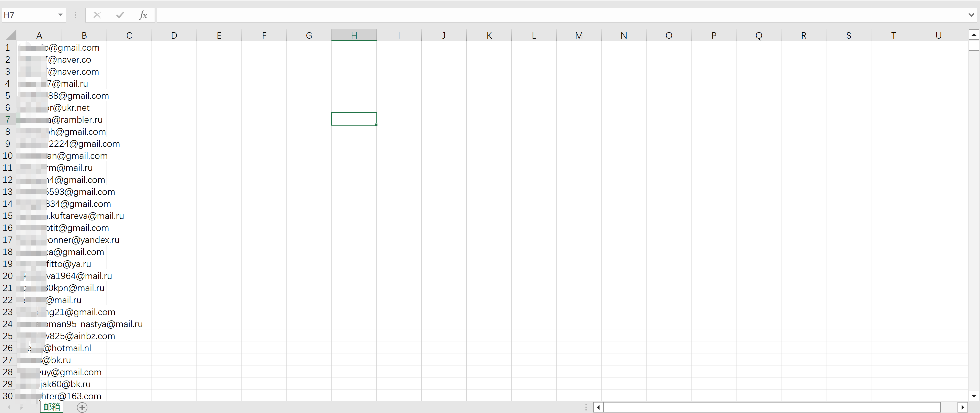This screenshot has width=980, height=413.
Task: Click cell ending @naver.co in row 2
Action: tap(39, 59)
